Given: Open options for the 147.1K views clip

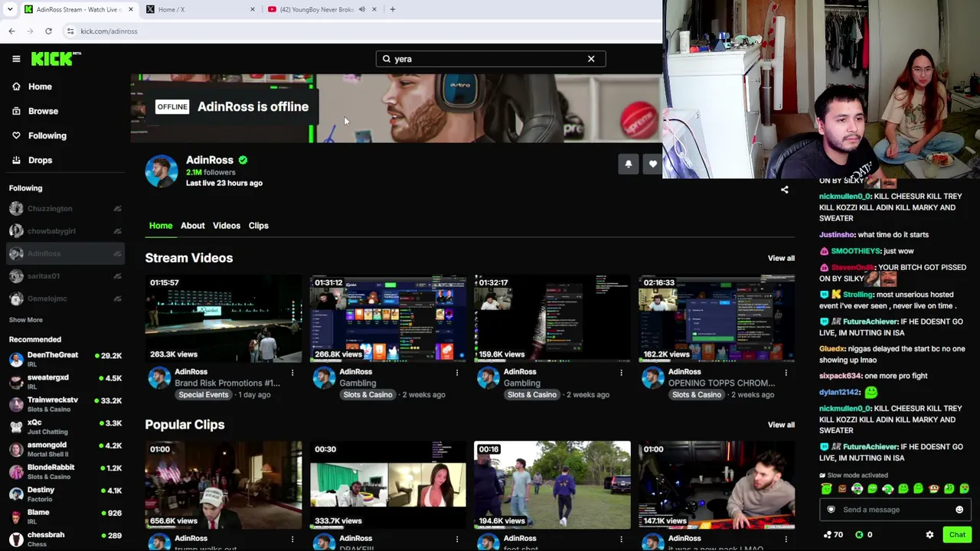Looking at the screenshot, I should pos(786,540).
